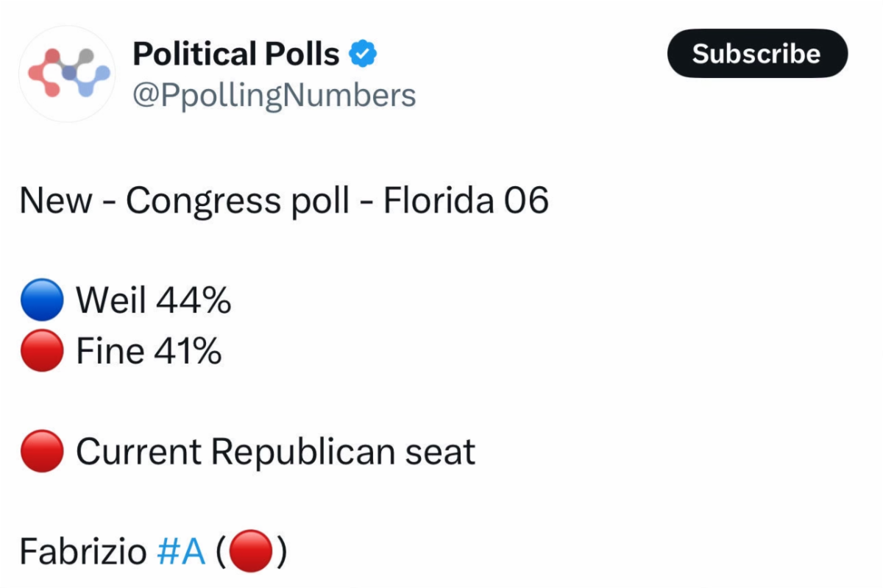Screen dimensions: 883x588
Task: Click the Political Polls display name
Action: (235, 54)
